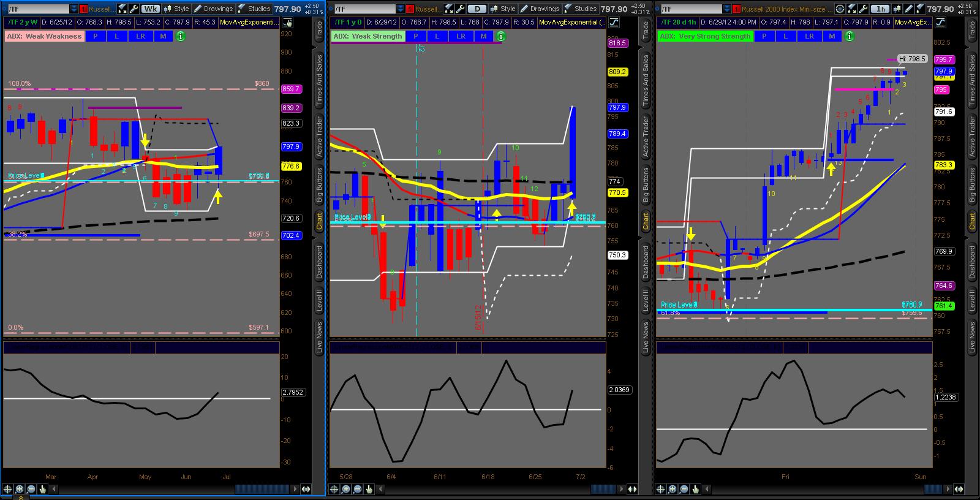Click green info icon in daily chart
Image resolution: width=980 pixels, height=500 pixels.
(x=501, y=36)
